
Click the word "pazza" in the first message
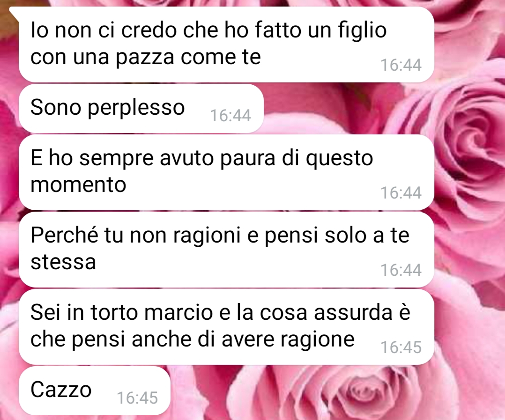145,58
